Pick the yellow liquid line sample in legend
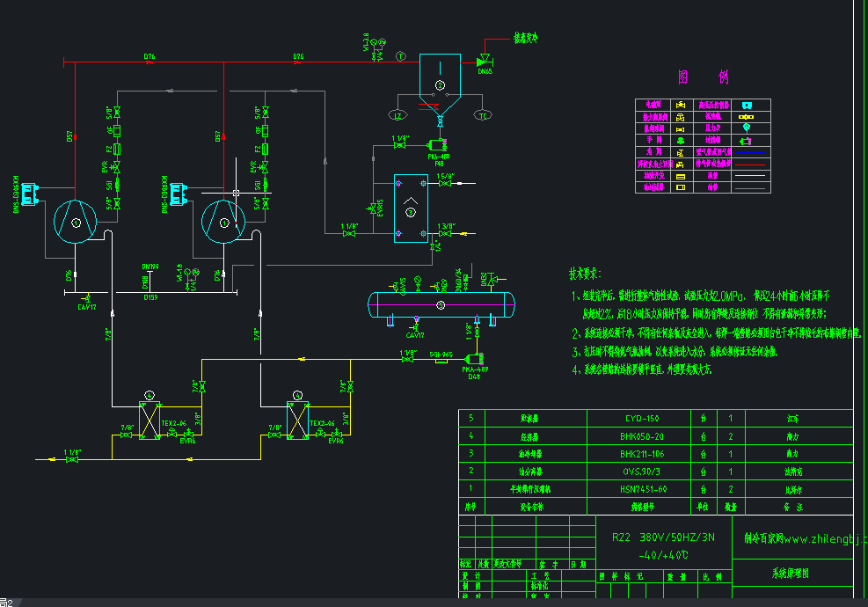This screenshot has width=868, height=607. point(749,176)
